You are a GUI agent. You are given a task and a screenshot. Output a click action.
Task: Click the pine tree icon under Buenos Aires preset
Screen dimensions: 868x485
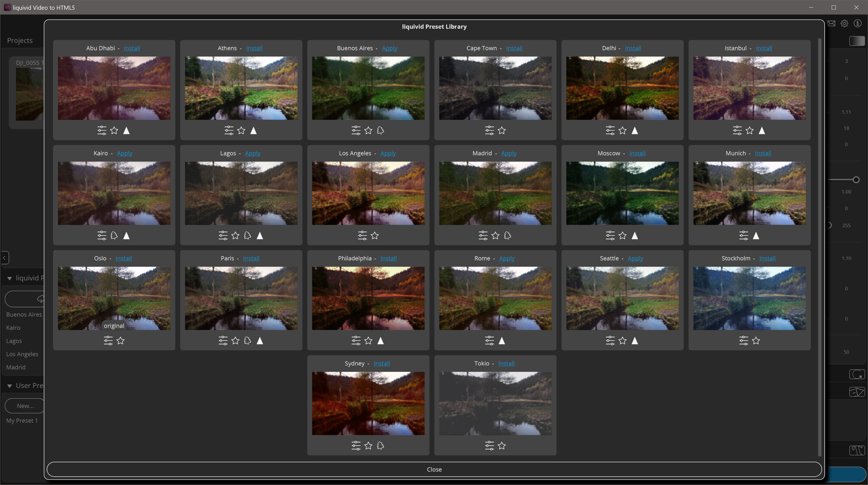pos(381,130)
